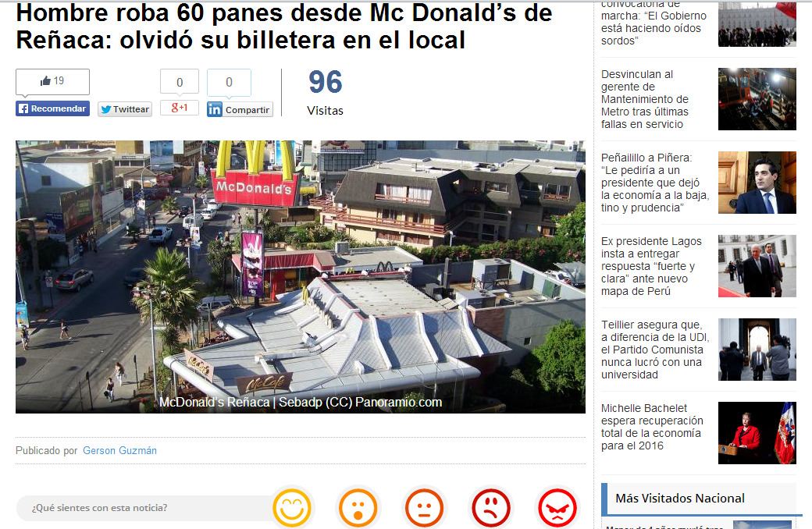Open author link Gerson Guzmán
The height and width of the screenshot is (529, 812).
click(119, 450)
